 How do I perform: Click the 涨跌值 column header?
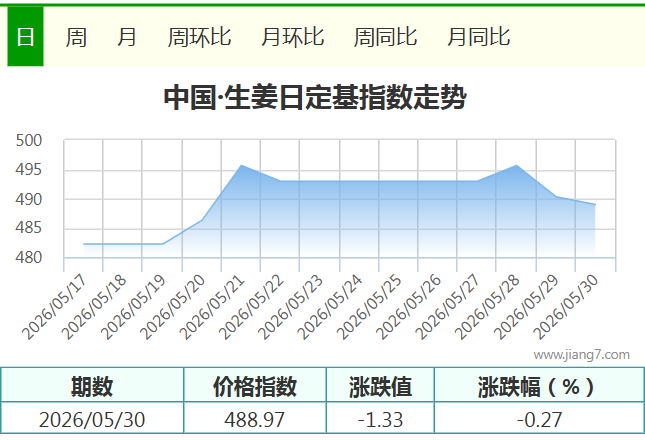tap(380, 385)
